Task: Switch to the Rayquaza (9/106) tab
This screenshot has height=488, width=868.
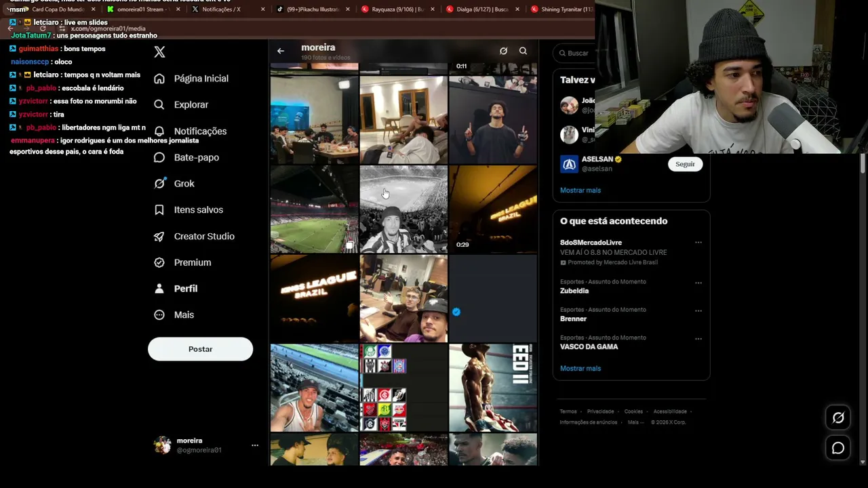Action: [397, 9]
